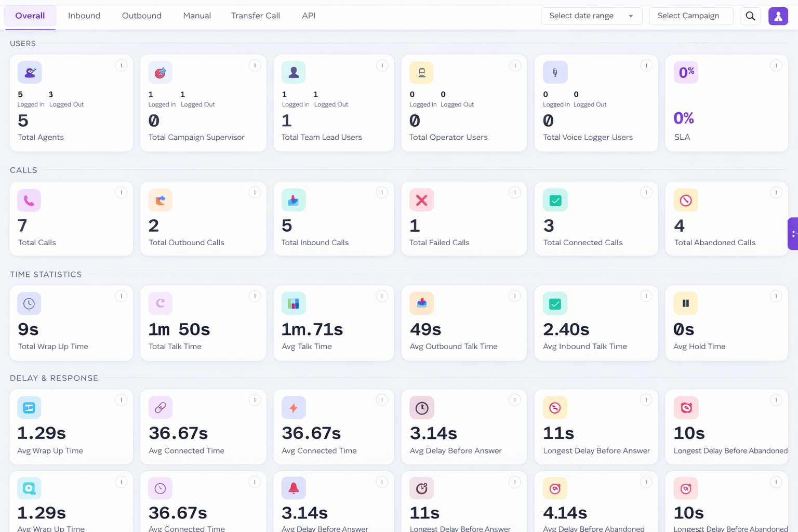Open the search magnifier icon
Viewport: 798px width, 532px height.
tap(750, 16)
